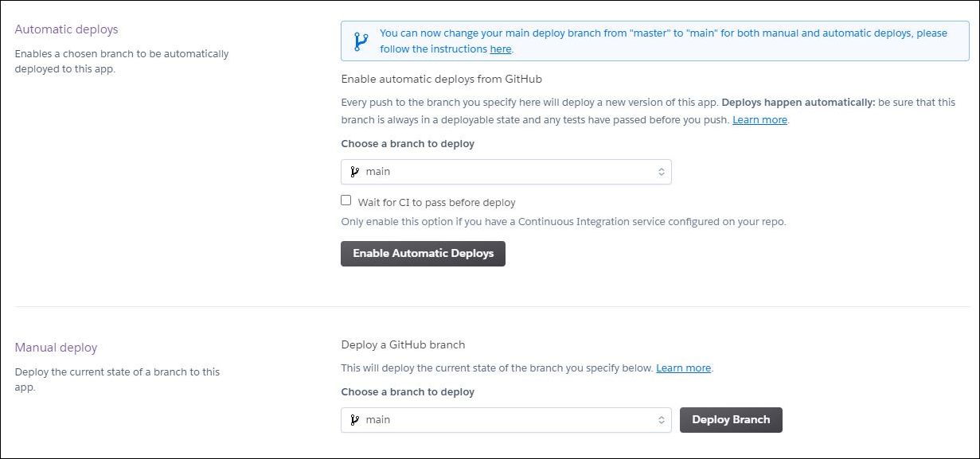
Task: Click 'Deploys happen automatically:' bold text
Action: click(798, 103)
